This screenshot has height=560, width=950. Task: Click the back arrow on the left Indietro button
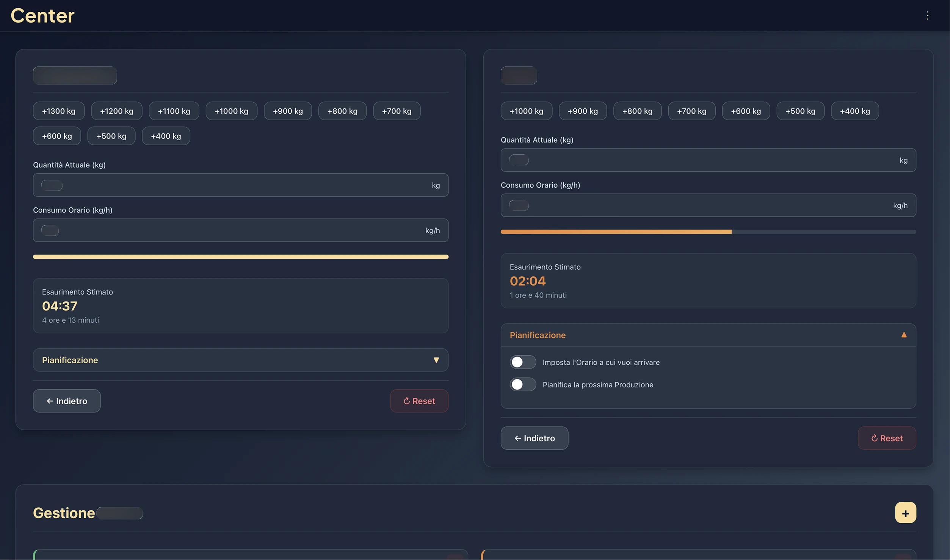(x=50, y=401)
